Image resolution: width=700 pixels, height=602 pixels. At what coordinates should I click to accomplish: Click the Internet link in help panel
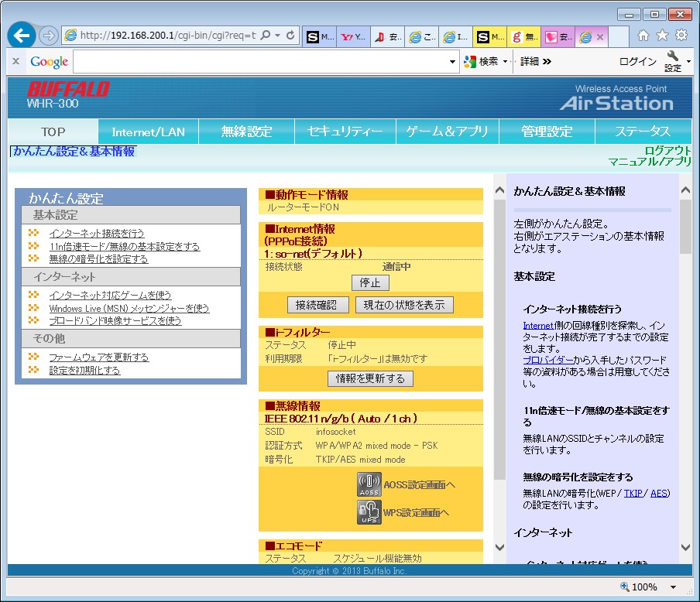point(538,325)
